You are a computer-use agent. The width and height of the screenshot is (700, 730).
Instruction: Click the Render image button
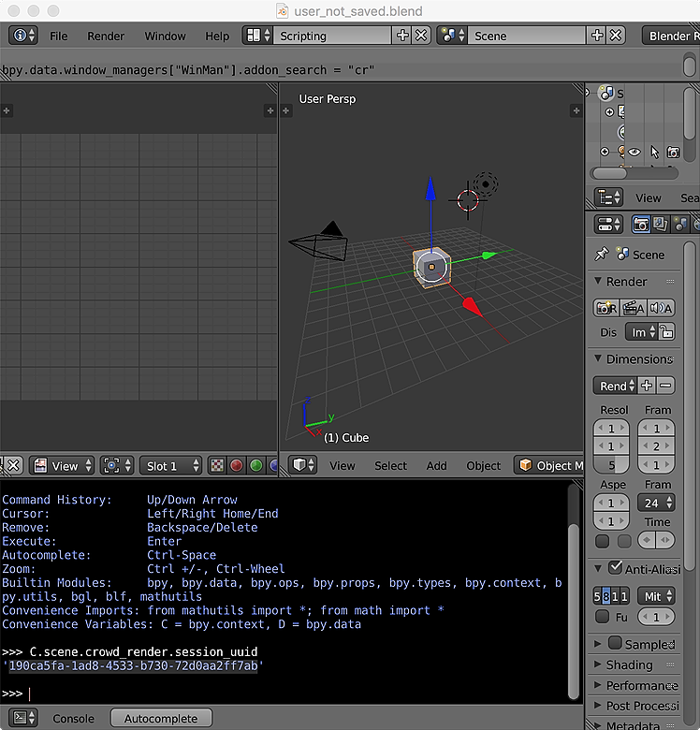(606, 308)
